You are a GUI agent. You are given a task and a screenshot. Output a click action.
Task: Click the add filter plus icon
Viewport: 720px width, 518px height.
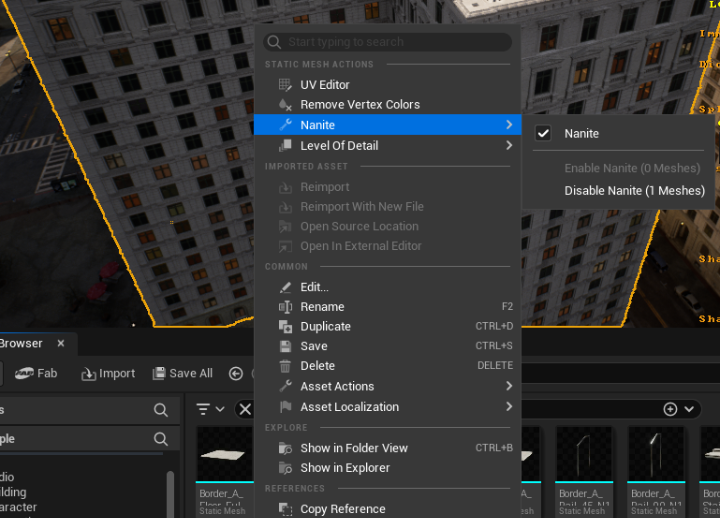tap(677, 409)
